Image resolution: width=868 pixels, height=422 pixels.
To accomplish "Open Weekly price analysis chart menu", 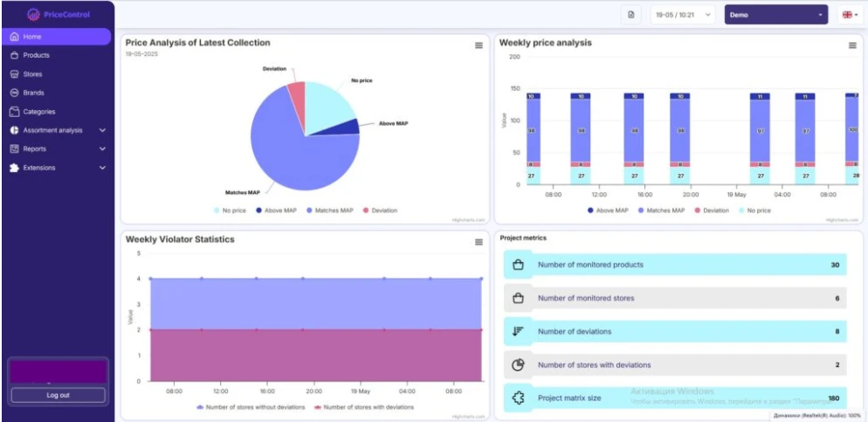I will [852, 45].
